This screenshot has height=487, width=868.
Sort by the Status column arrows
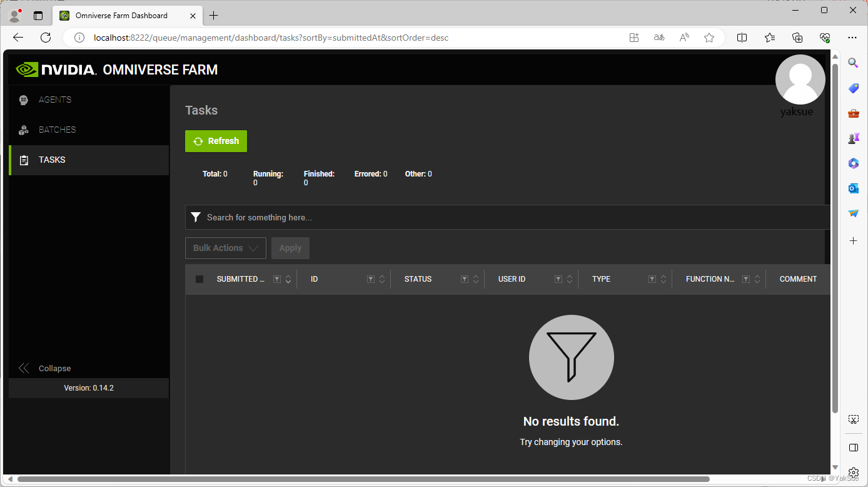click(x=476, y=279)
